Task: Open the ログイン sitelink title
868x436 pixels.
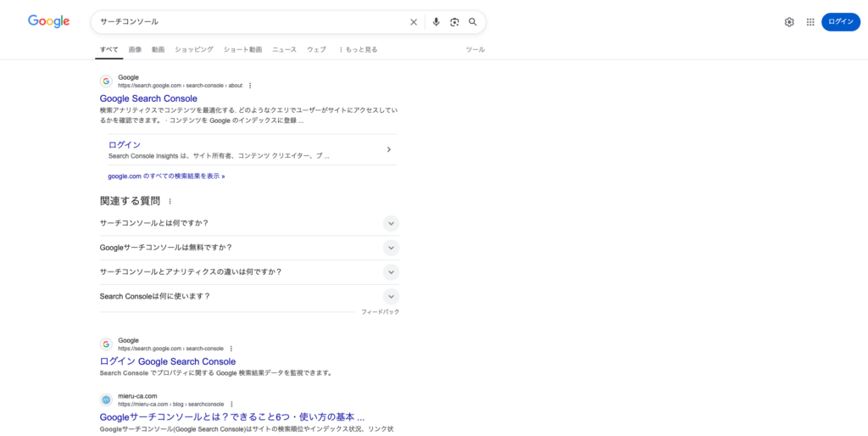Action: (x=125, y=144)
